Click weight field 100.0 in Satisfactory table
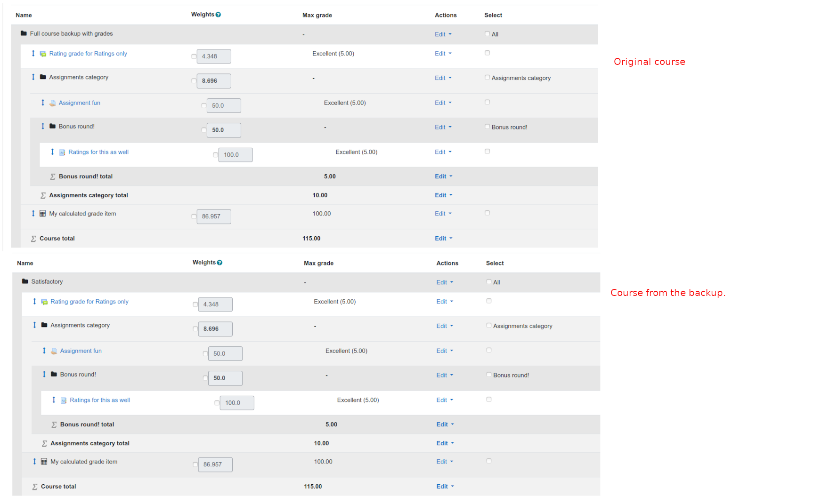This screenshot has width=821, height=504. coord(237,403)
